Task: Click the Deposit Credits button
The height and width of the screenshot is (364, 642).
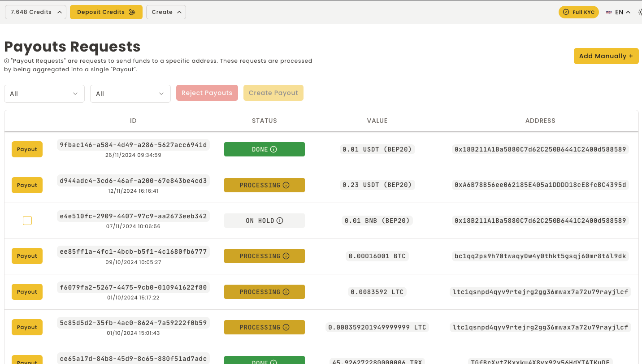Action: click(106, 12)
